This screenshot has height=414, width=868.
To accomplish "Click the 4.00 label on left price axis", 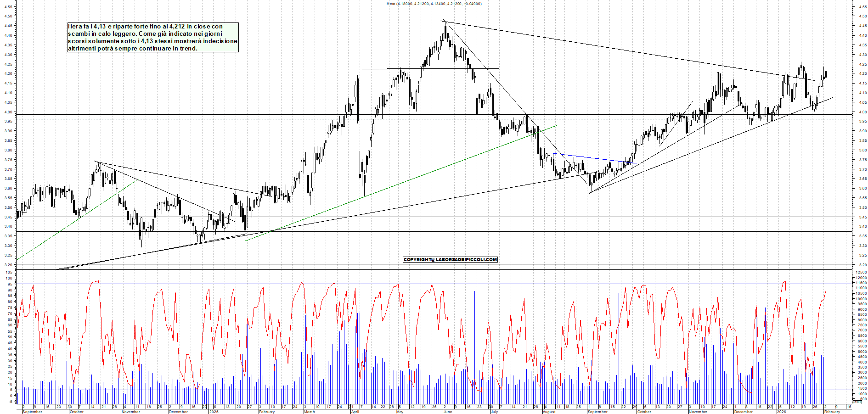I will click(8, 112).
